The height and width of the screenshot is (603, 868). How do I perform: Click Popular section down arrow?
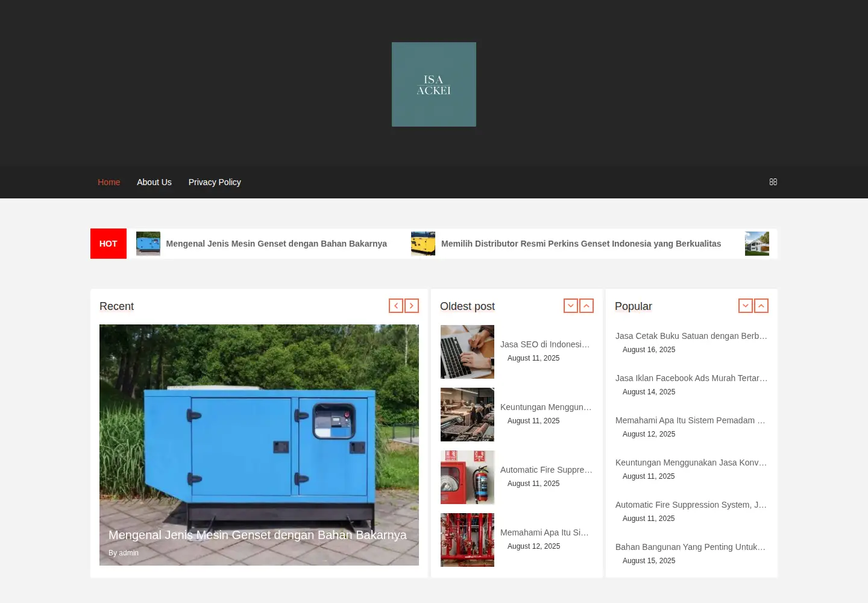[x=746, y=306]
